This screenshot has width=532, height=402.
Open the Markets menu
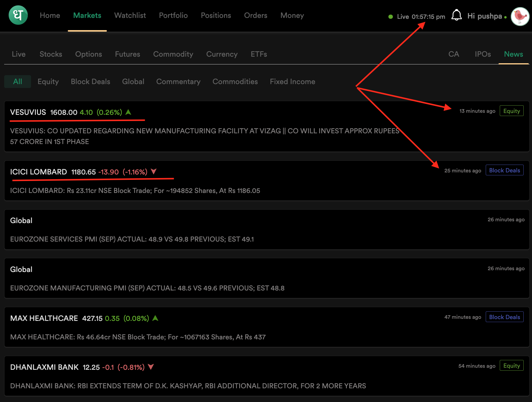pos(87,16)
